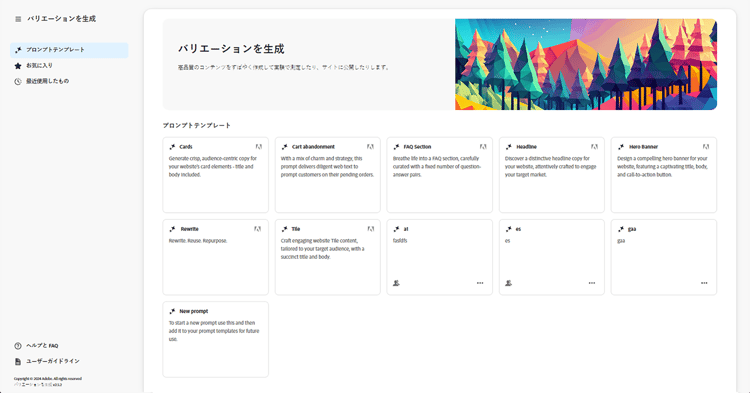Open more options on the 'es' card
750x393 pixels.
coord(592,283)
